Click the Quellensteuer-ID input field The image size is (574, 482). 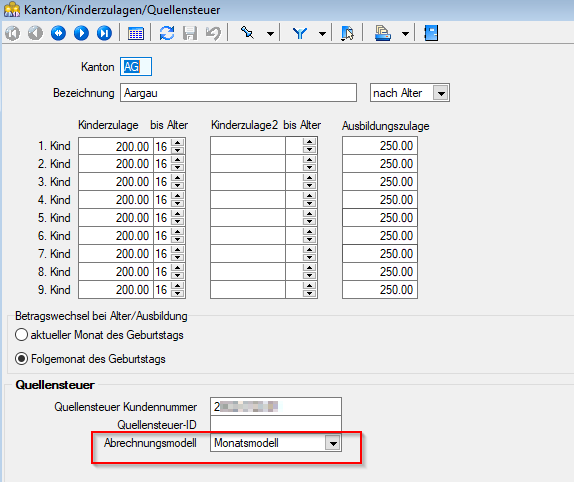coord(276,425)
